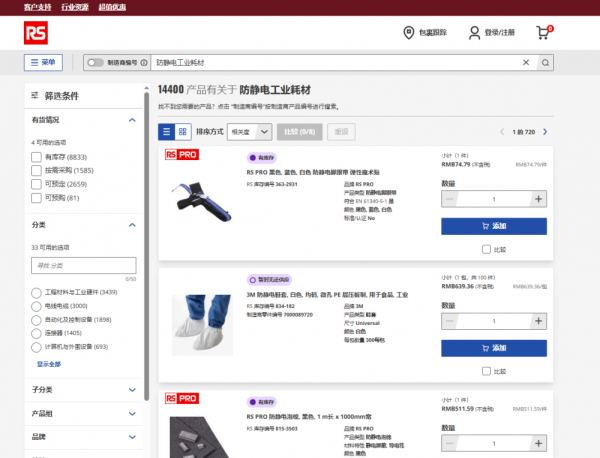The image size is (600, 458).
Task: Tick compare checkbox for 3M shoe cover
Action: [486, 371]
